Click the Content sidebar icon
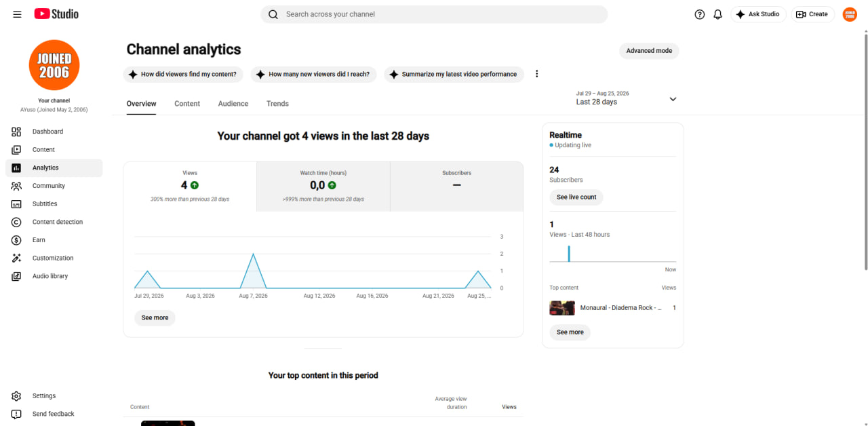This screenshot has width=868, height=426. 17,150
